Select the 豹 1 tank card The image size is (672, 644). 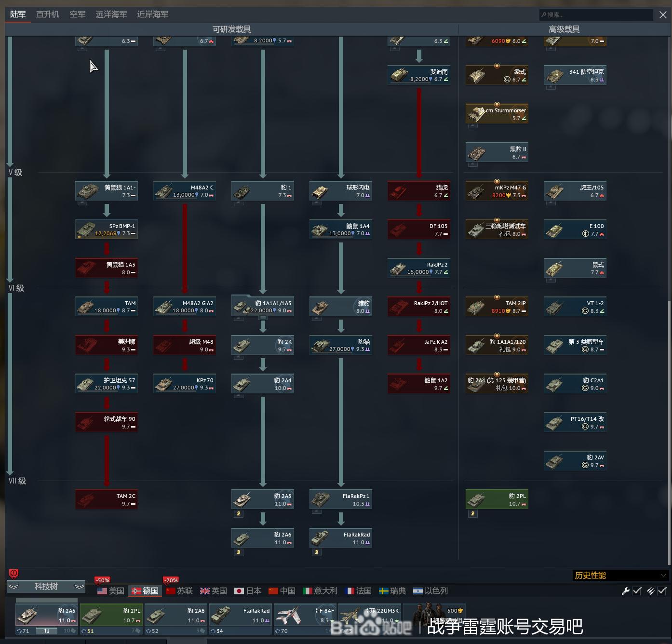[263, 191]
